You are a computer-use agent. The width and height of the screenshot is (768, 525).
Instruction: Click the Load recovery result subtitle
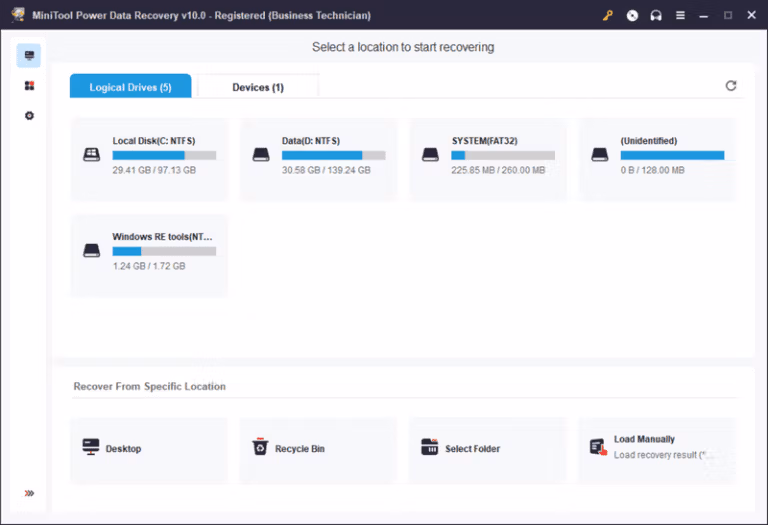click(661, 455)
